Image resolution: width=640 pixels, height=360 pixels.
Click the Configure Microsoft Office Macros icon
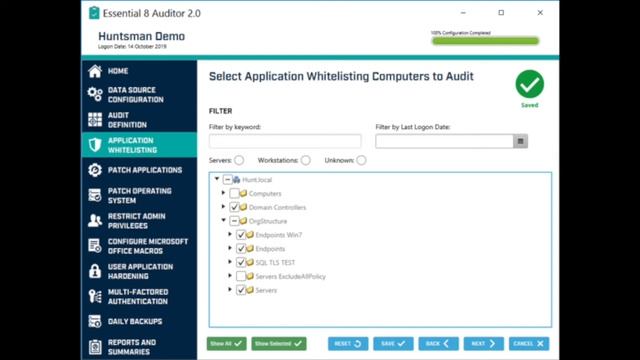click(95, 246)
